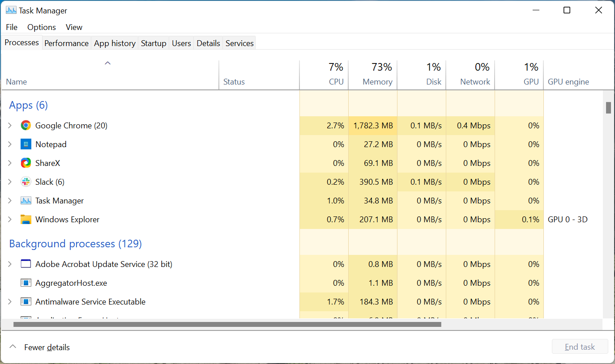
Task: Click Slack memory value 390.5 MB
Action: pyautogui.click(x=376, y=182)
